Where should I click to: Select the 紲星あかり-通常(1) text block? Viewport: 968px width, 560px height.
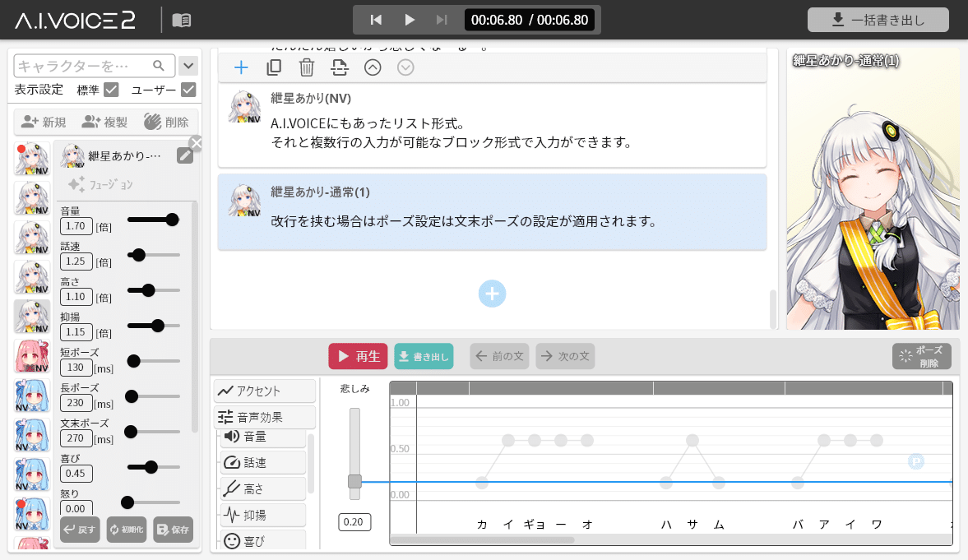(x=492, y=211)
